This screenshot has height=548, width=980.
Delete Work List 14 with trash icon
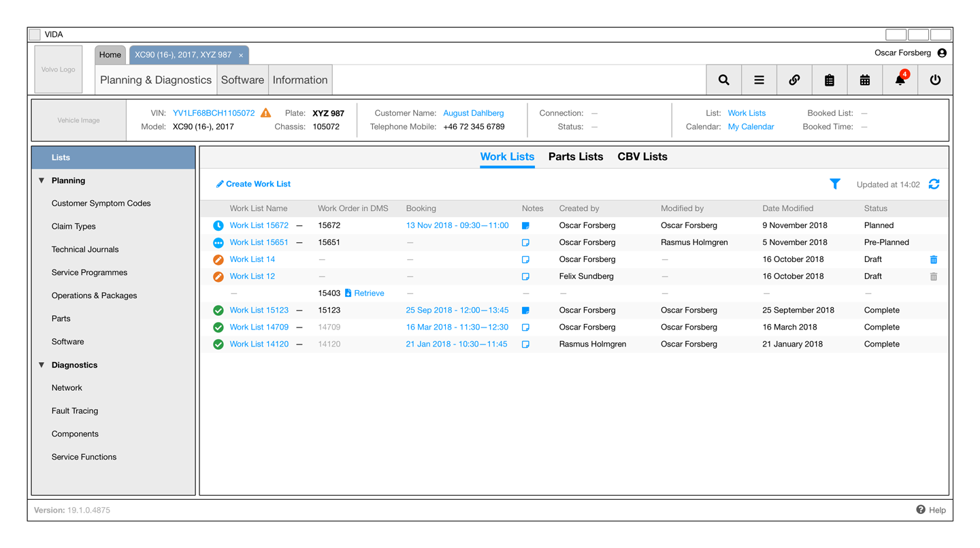pyautogui.click(x=934, y=259)
